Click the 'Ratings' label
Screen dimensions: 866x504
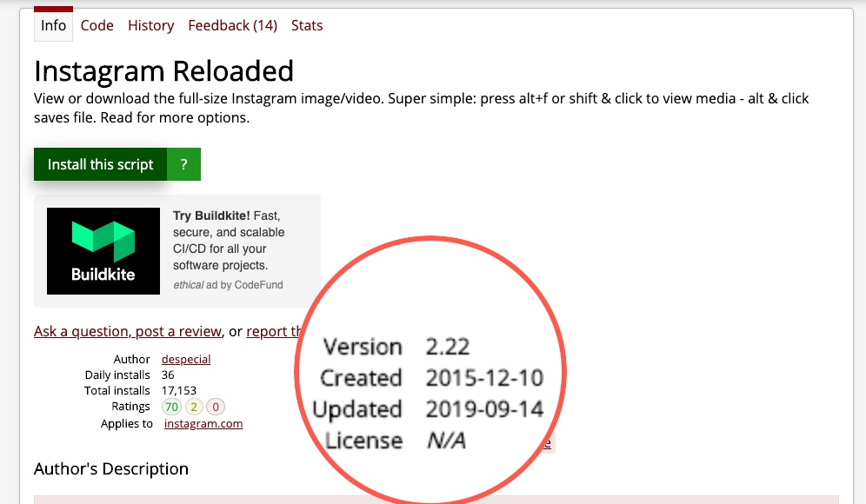click(131, 407)
